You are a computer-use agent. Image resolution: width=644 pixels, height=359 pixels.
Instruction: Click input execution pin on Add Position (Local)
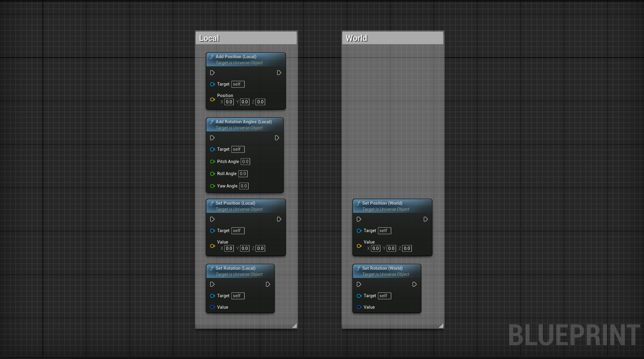pos(212,73)
